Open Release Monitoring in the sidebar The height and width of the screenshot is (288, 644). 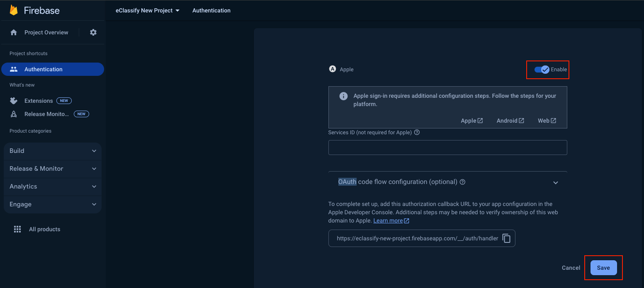pyautogui.click(x=46, y=114)
